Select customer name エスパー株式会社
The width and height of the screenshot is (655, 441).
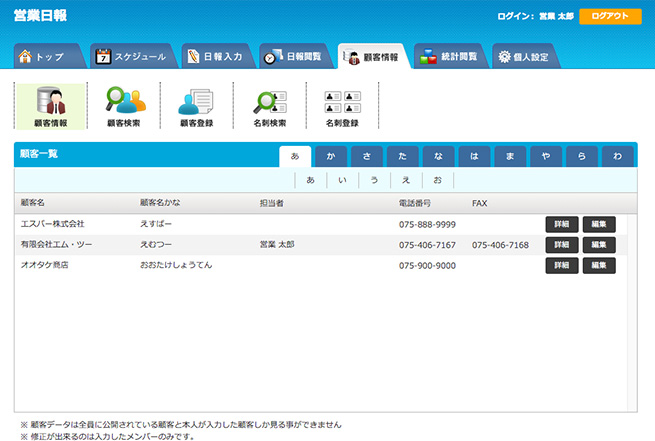(53, 224)
